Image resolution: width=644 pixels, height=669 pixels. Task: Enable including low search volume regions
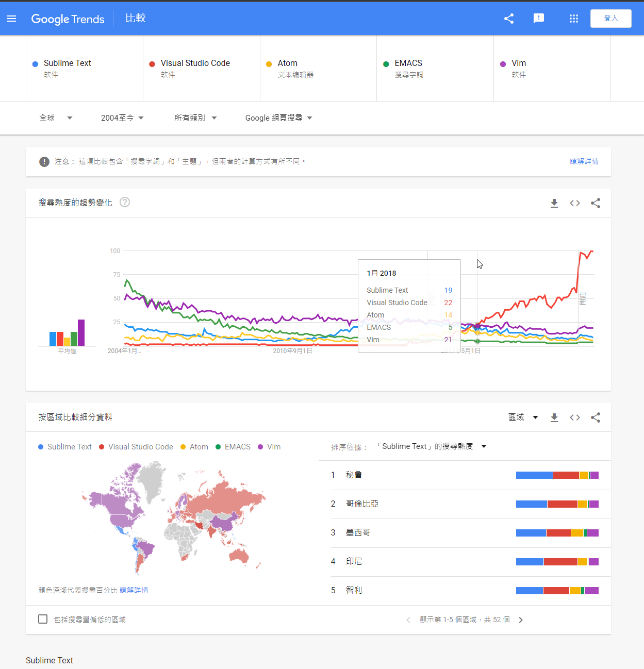point(43,618)
